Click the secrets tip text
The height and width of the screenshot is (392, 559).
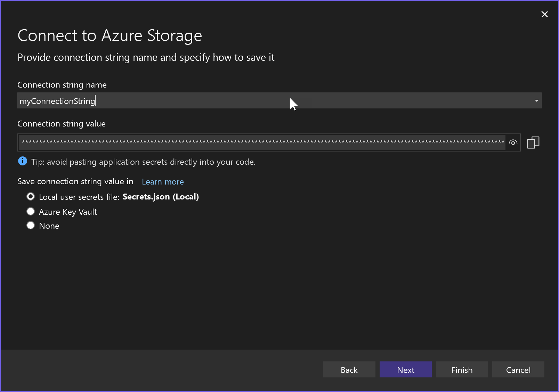(143, 162)
